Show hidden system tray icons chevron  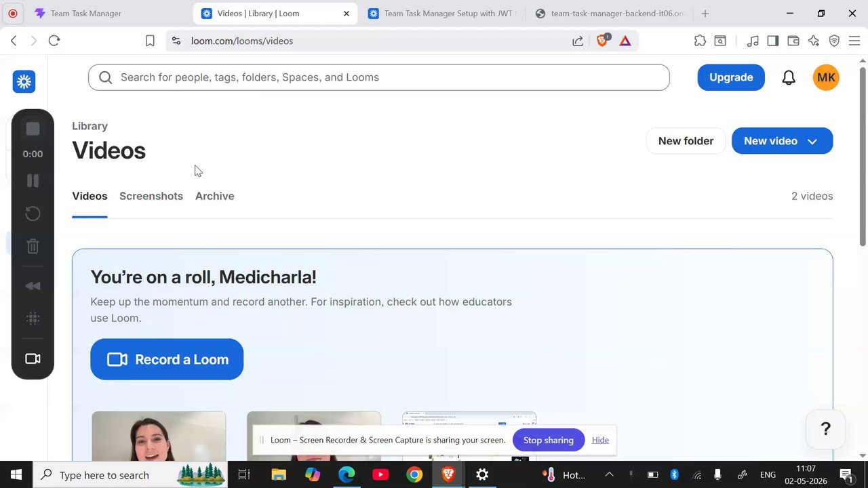pos(609,474)
